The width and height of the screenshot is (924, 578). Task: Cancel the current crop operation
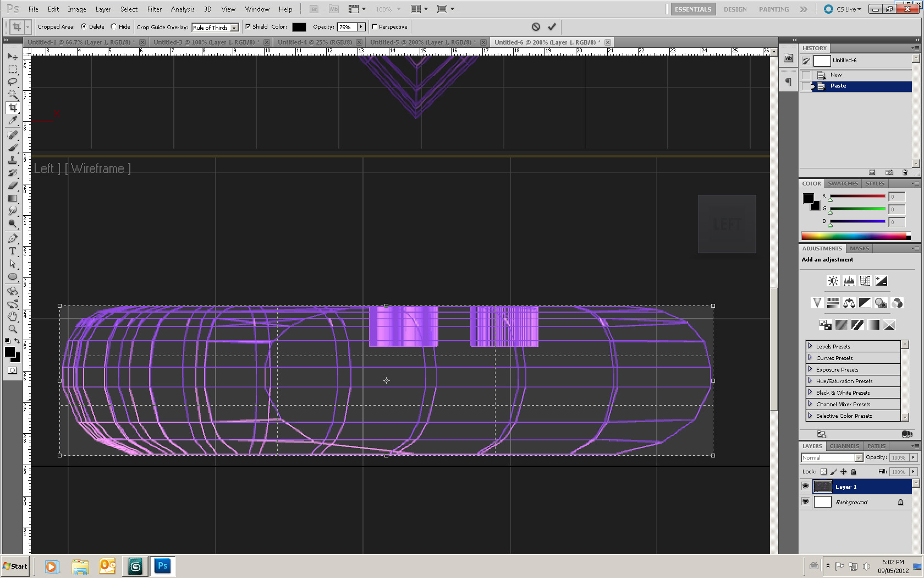tap(536, 26)
